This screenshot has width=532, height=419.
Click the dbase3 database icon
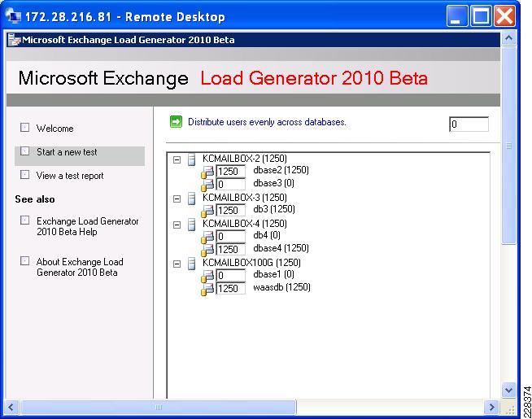207,185
